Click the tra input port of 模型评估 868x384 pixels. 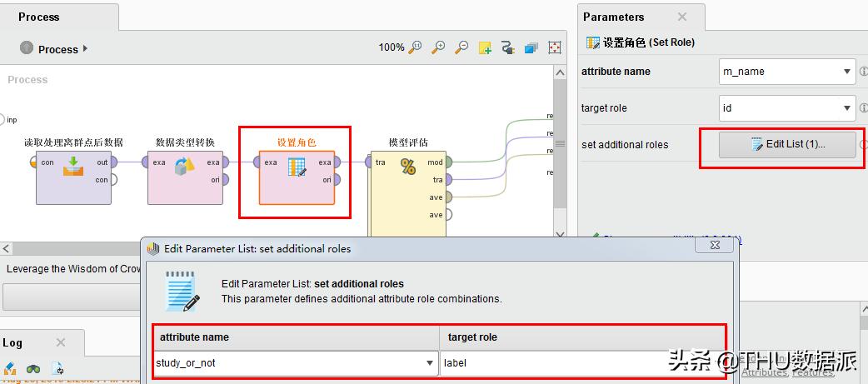[369, 162]
